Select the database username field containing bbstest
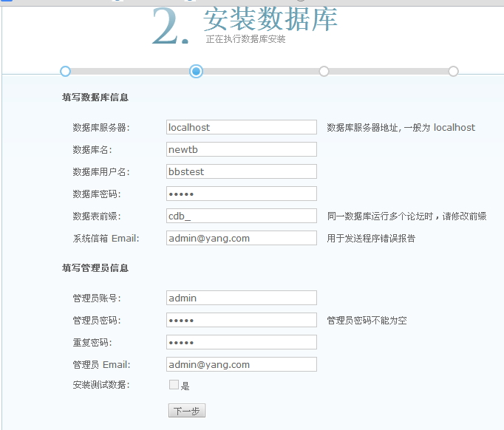Viewport: 504px width, 430px height. point(242,171)
